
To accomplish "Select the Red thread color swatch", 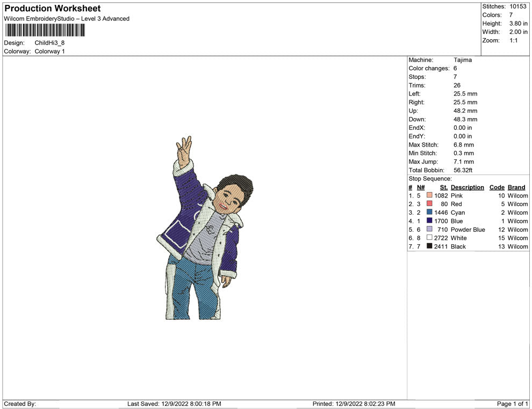I will 429,204.
